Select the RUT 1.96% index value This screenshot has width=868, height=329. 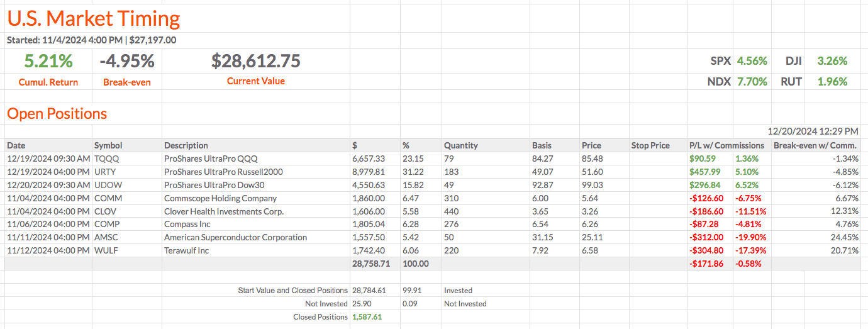(832, 81)
